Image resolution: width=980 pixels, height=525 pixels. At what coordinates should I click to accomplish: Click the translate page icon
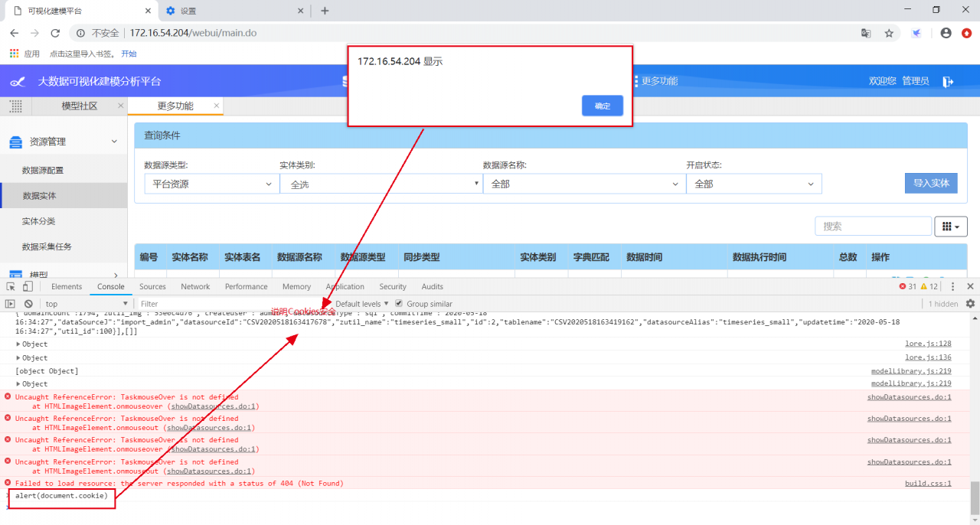[866, 33]
